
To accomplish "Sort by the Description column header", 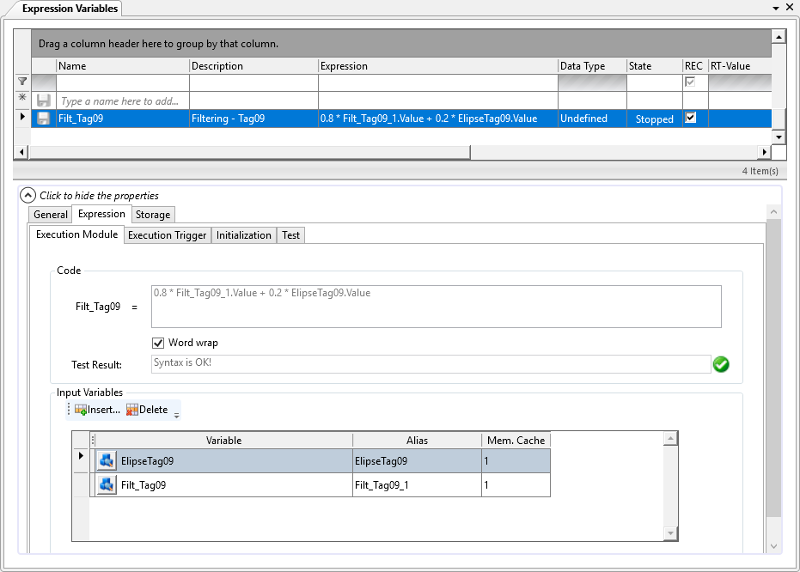I will pos(254,66).
